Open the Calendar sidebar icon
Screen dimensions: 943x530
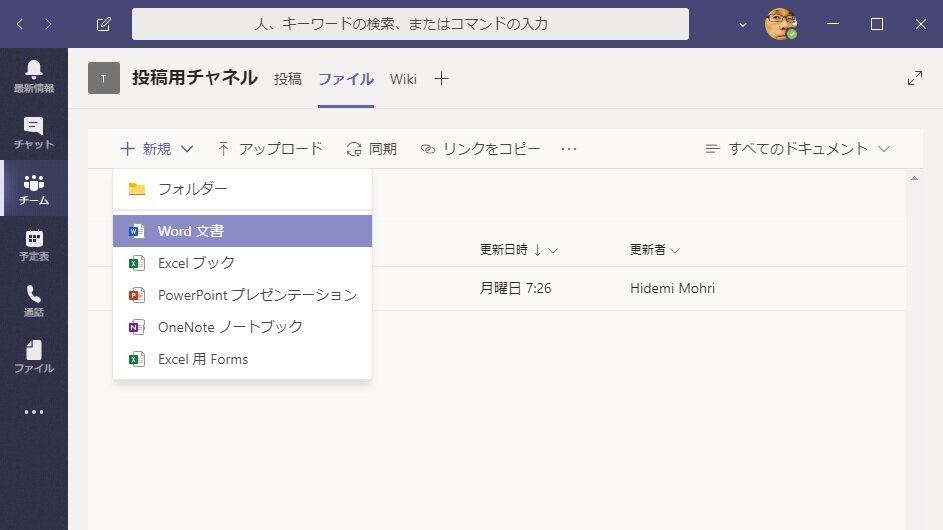pyautogui.click(x=34, y=244)
